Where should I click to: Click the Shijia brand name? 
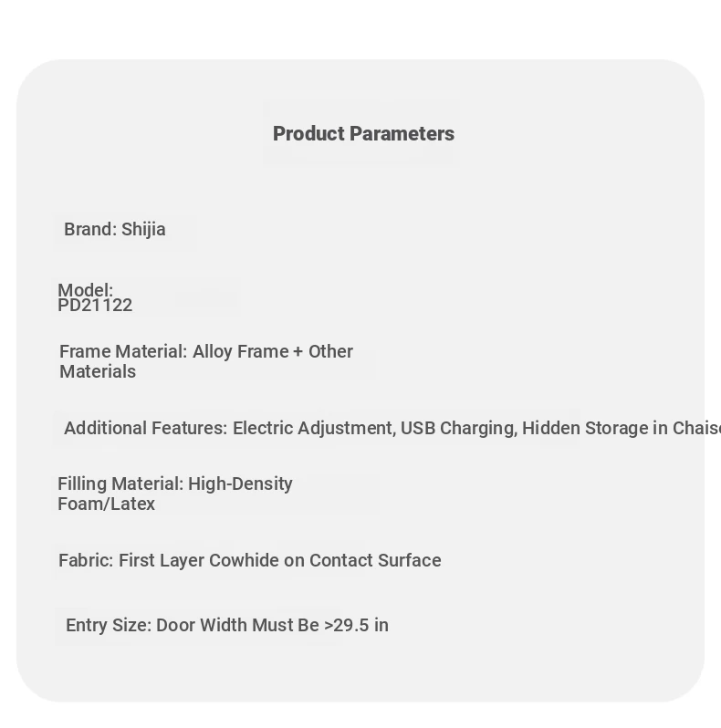pyautogui.click(x=143, y=229)
